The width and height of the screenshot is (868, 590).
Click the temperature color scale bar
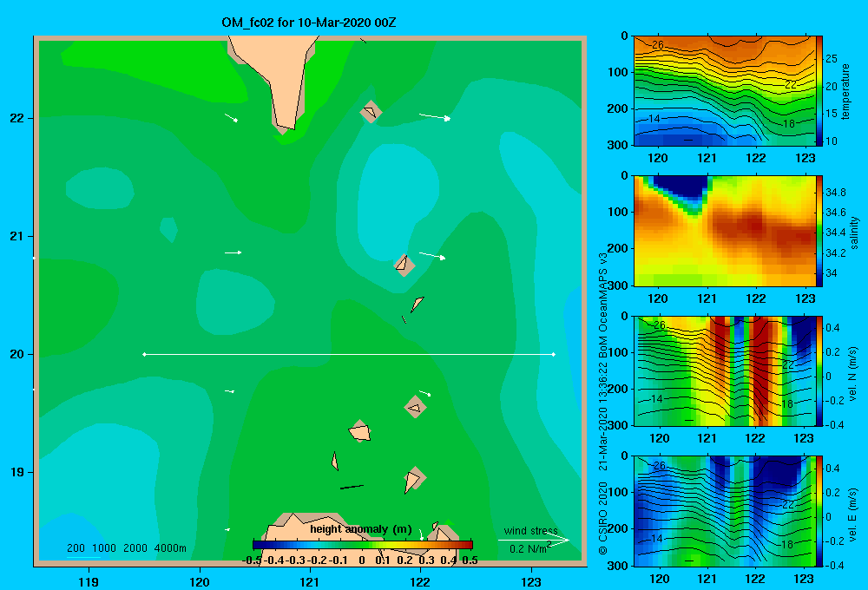(x=819, y=91)
